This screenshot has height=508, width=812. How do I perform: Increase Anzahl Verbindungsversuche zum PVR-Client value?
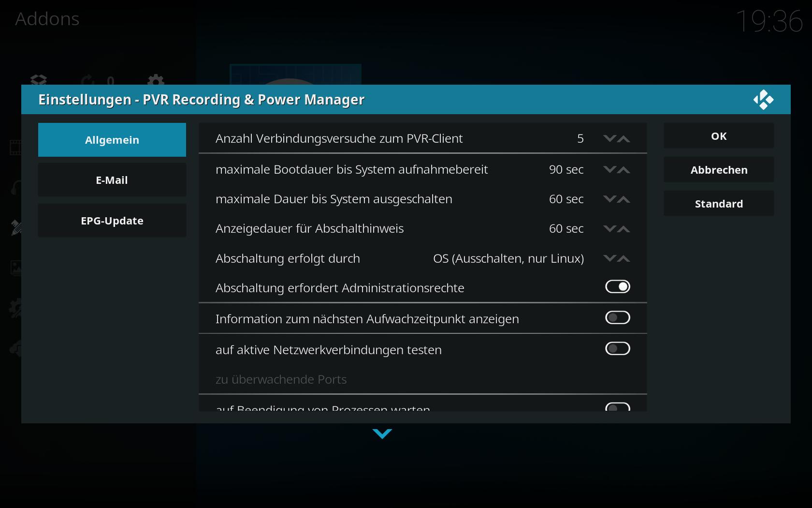tap(624, 139)
